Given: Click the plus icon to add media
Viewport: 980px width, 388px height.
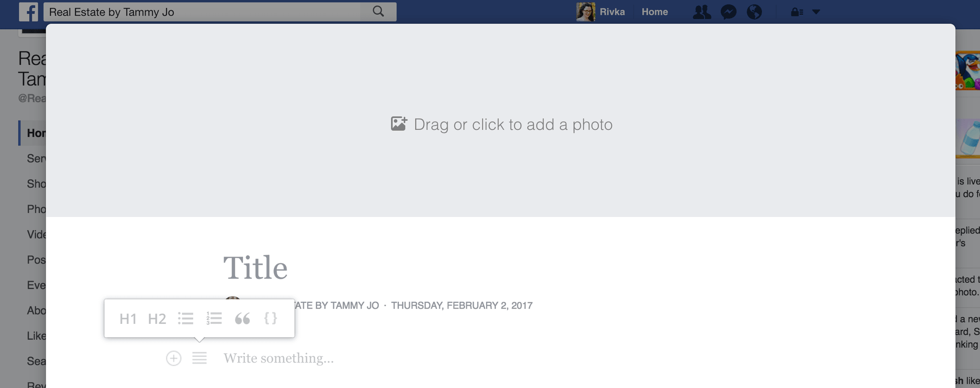Looking at the screenshot, I should click(x=173, y=358).
